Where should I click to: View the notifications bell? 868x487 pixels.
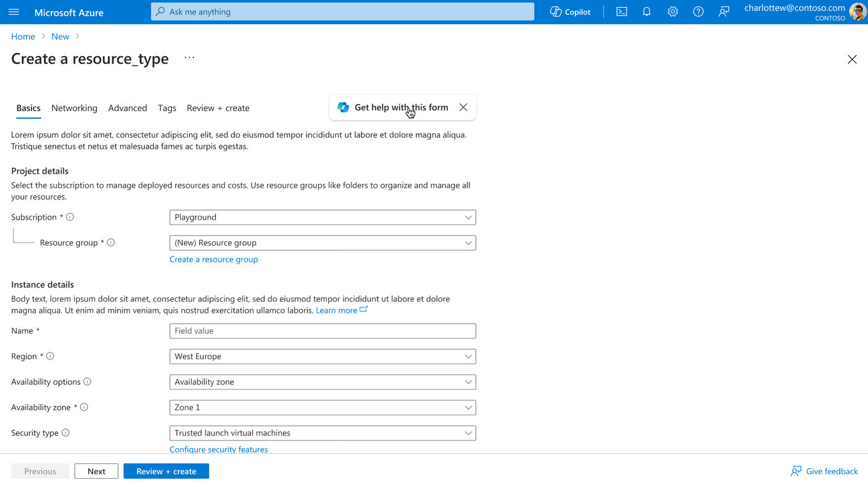tap(646, 11)
